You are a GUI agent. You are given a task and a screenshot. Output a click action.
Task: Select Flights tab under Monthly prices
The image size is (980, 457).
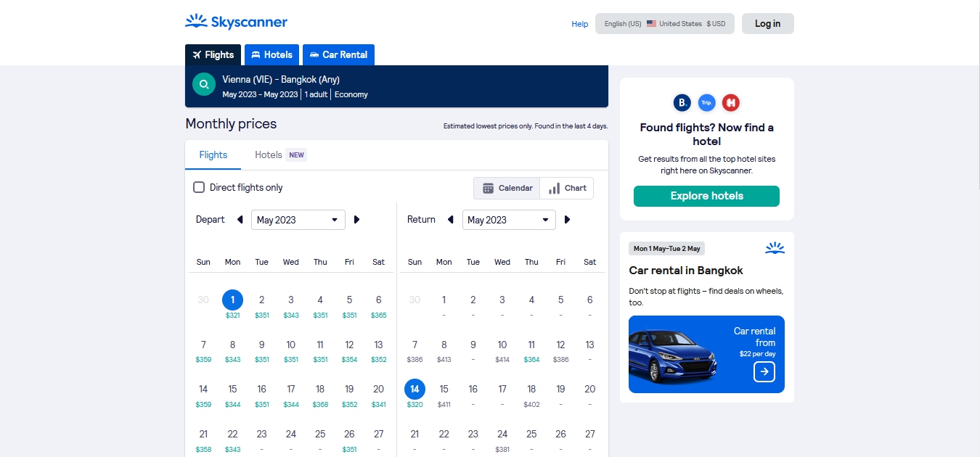click(213, 155)
